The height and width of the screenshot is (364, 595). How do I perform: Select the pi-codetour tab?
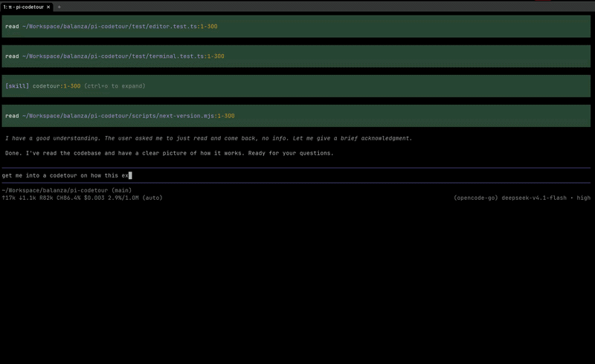click(x=26, y=7)
